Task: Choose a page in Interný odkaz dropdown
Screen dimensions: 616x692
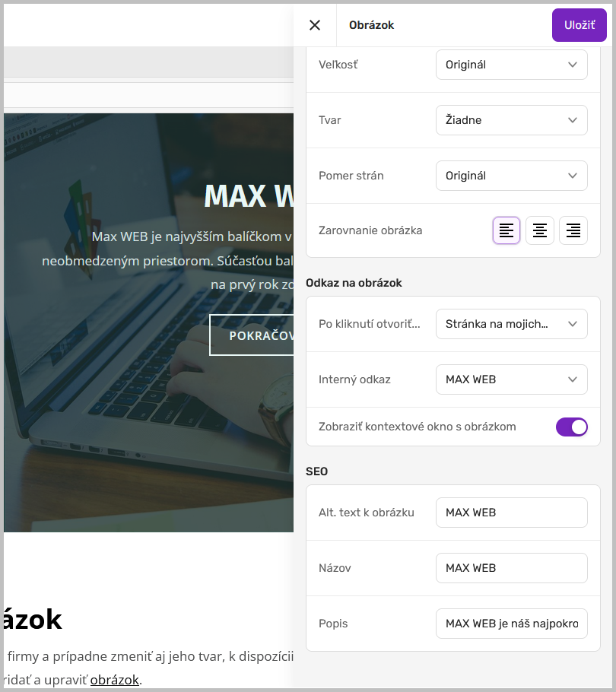Action: pos(511,379)
